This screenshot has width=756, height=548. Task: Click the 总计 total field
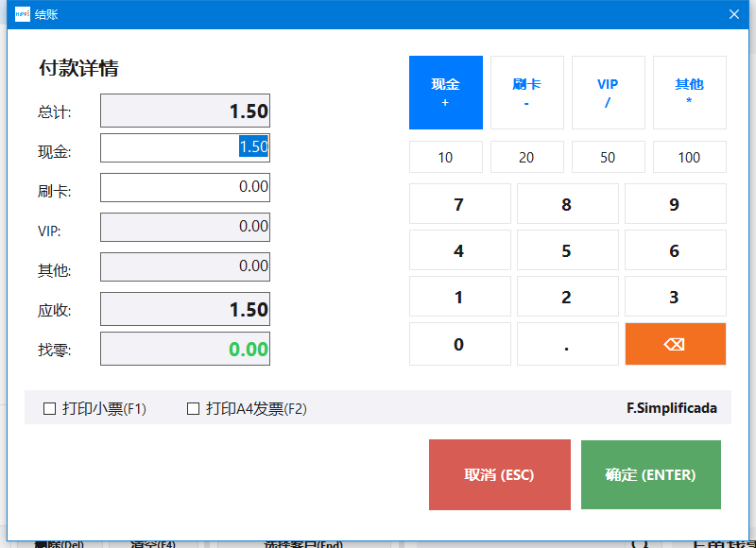[185, 111]
